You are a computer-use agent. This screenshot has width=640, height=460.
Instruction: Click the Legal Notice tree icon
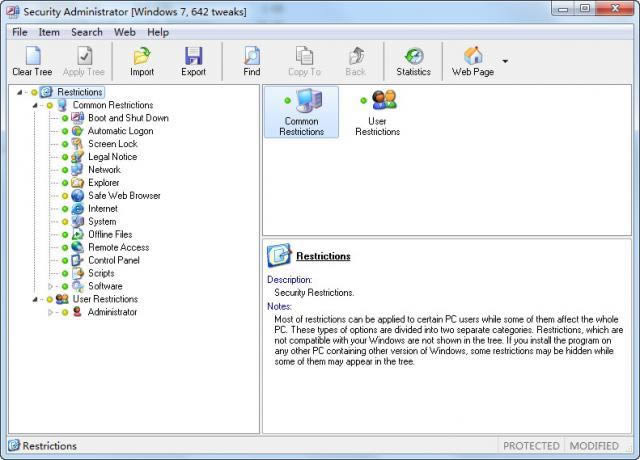pyautogui.click(x=78, y=157)
